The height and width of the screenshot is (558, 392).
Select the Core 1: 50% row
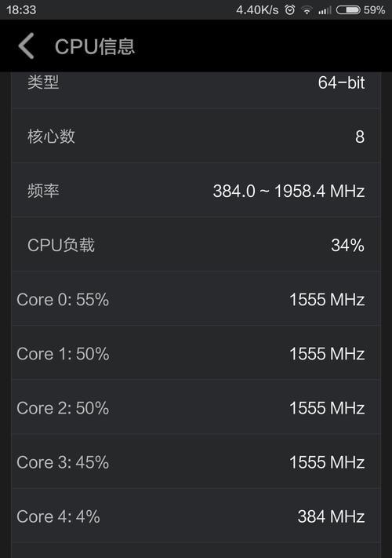pos(196,353)
